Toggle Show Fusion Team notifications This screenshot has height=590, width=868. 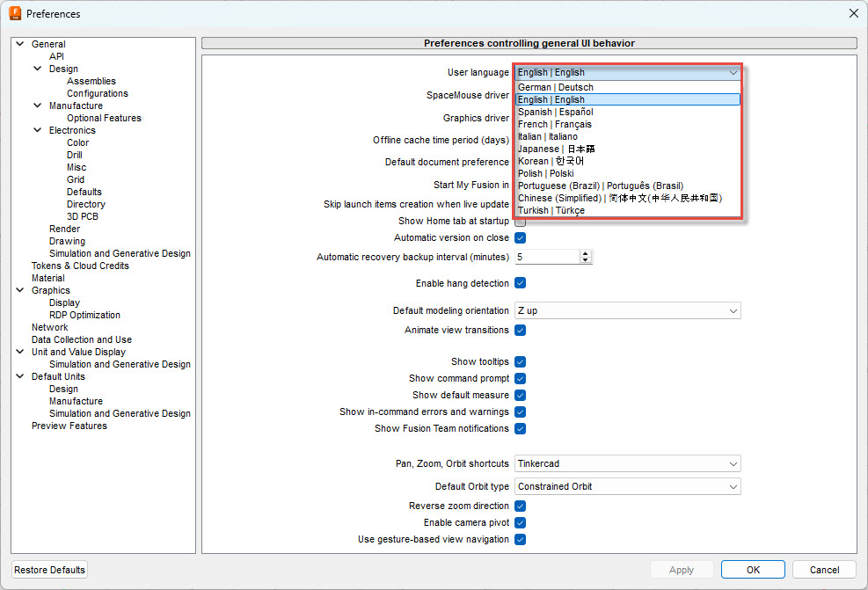click(x=521, y=428)
